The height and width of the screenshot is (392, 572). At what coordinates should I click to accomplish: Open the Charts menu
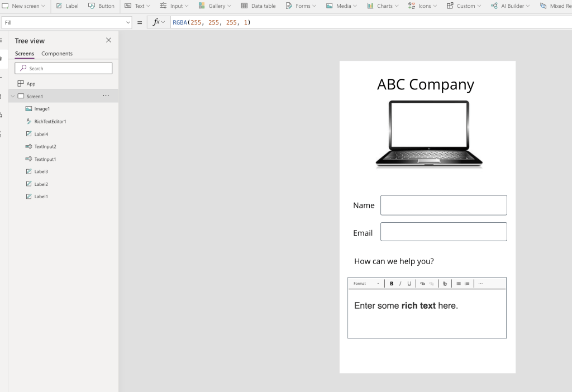click(383, 6)
